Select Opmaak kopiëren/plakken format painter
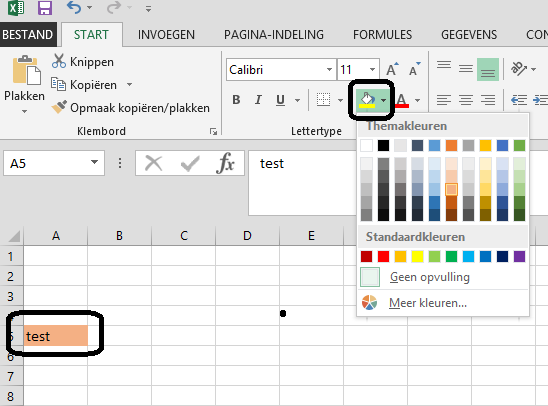 click(130, 108)
